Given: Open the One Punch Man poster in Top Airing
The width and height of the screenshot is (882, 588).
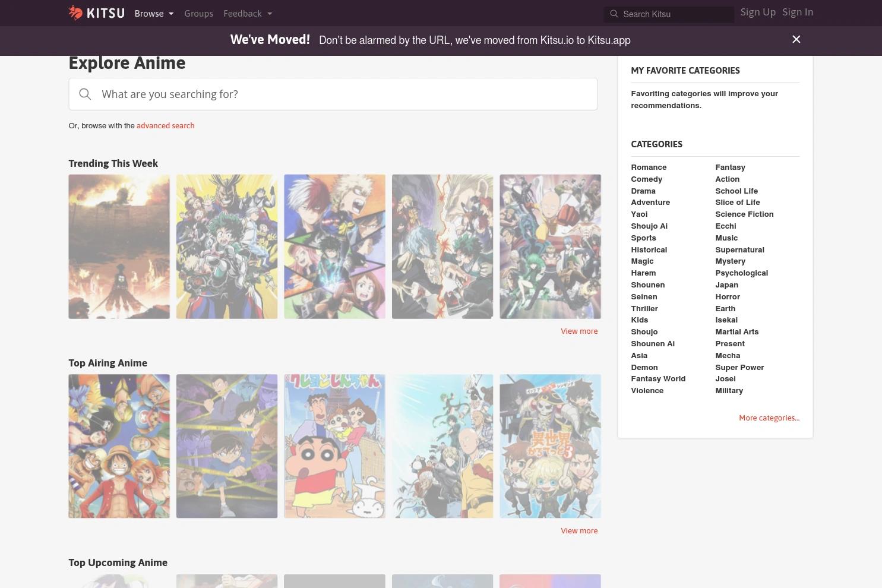Looking at the screenshot, I should (x=442, y=446).
